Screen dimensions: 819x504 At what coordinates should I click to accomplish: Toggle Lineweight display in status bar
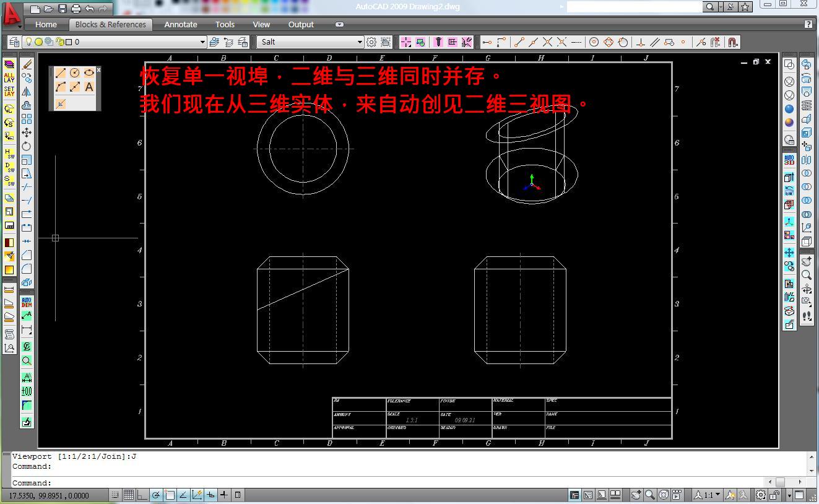pyautogui.click(x=224, y=495)
